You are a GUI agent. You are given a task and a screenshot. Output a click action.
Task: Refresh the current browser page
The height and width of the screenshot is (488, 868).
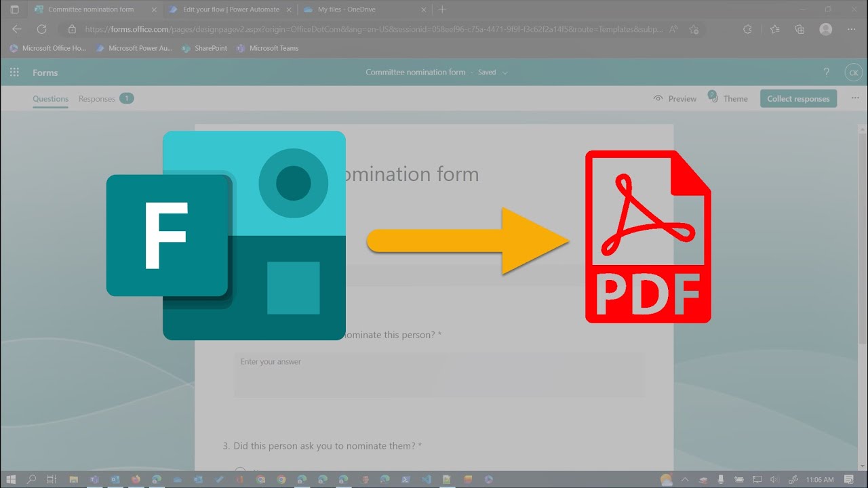tap(41, 29)
